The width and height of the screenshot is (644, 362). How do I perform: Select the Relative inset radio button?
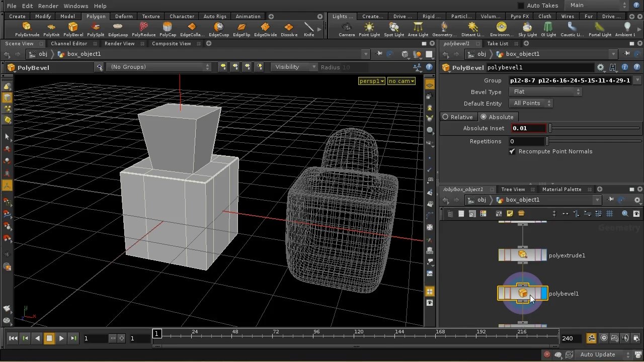[446, 117]
